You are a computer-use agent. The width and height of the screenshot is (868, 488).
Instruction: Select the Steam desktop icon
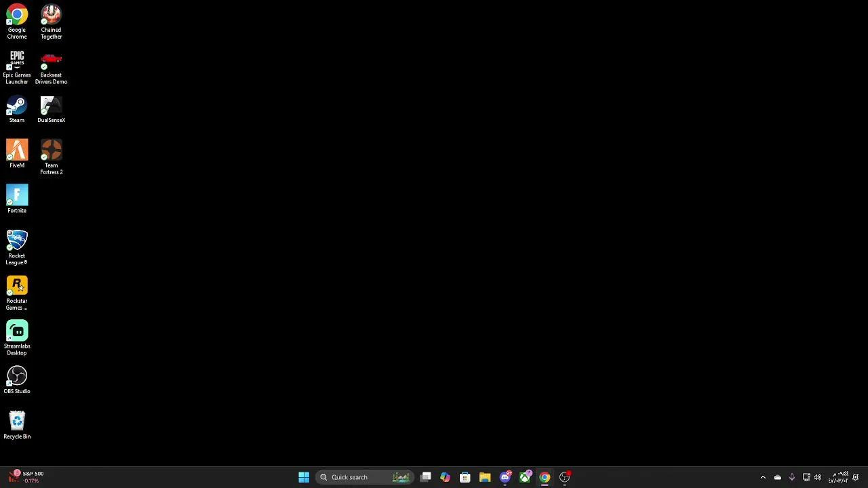(17, 109)
